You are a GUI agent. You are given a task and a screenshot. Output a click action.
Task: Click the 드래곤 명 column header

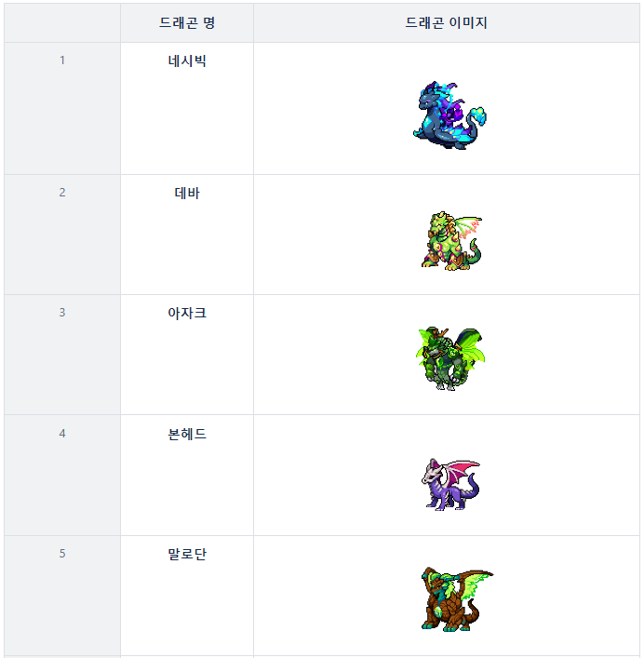(187, 23)
